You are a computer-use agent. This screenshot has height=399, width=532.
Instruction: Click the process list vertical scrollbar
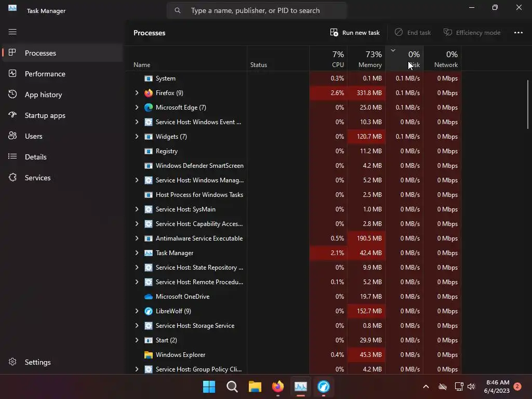tap(528, 104)
